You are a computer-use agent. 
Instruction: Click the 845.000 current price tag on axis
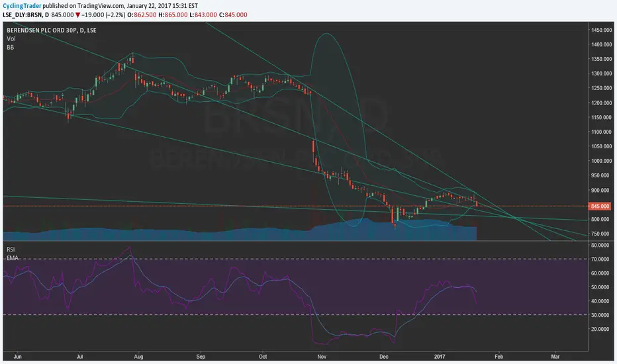click(600, 206)
